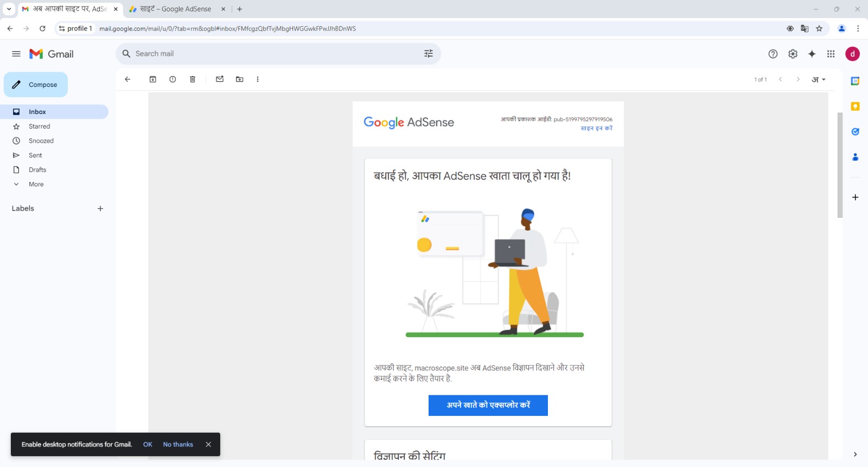868x467 pixels.
Task: Open Google Keep side panel
Action: pyautogui.click(x=856, y=106)
